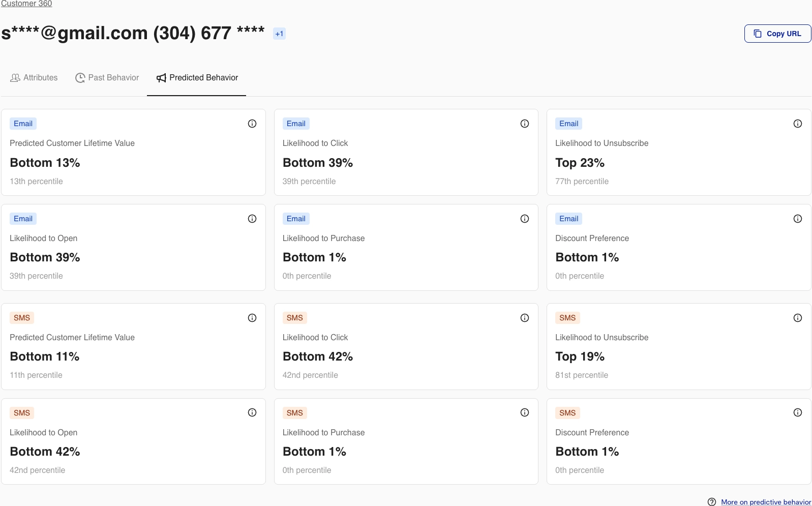Viewport: 812px width, 506px height.
Task: Click the clock icon on Past Behavior tab
Action: click(x=80, y=78)
